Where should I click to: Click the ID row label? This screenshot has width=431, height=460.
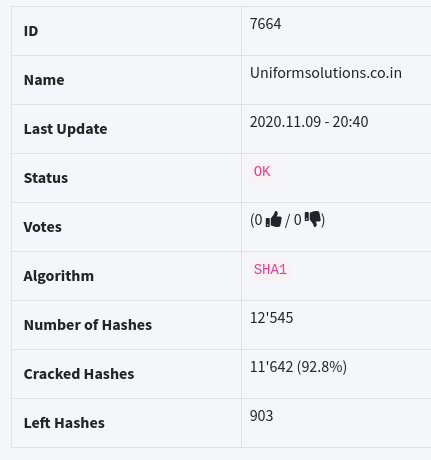(x=31, y=31)
